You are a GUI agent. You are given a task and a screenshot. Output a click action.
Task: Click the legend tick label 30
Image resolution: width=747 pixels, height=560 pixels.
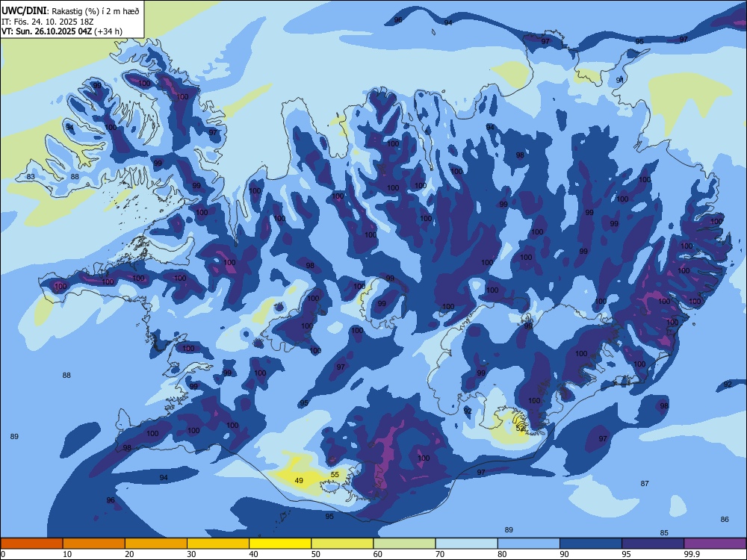coord(191,554)
